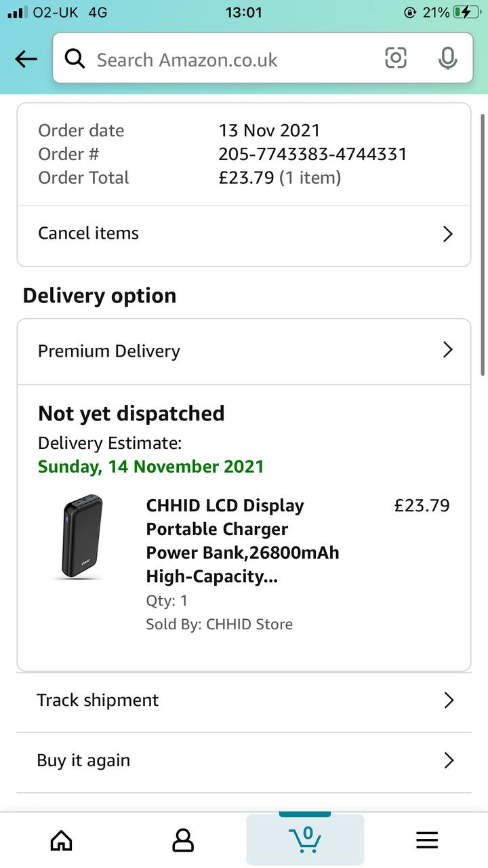Select Buy it again row
Image resolution: width=488 pixels, height=868 pixels.
coord(203,761)
